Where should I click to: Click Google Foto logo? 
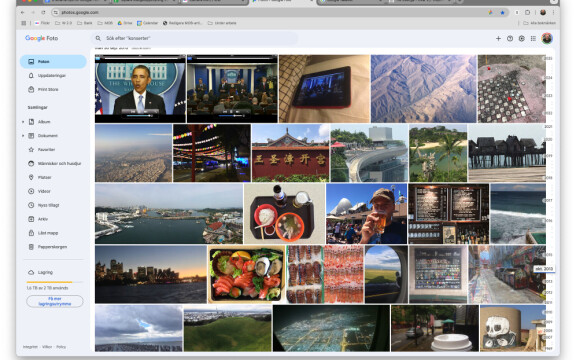[x=42, y=38]
